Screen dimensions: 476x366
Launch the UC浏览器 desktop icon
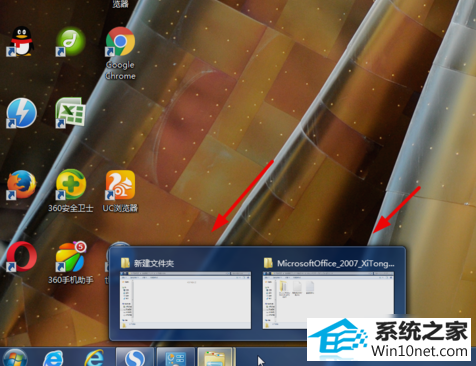pos(120,185)
